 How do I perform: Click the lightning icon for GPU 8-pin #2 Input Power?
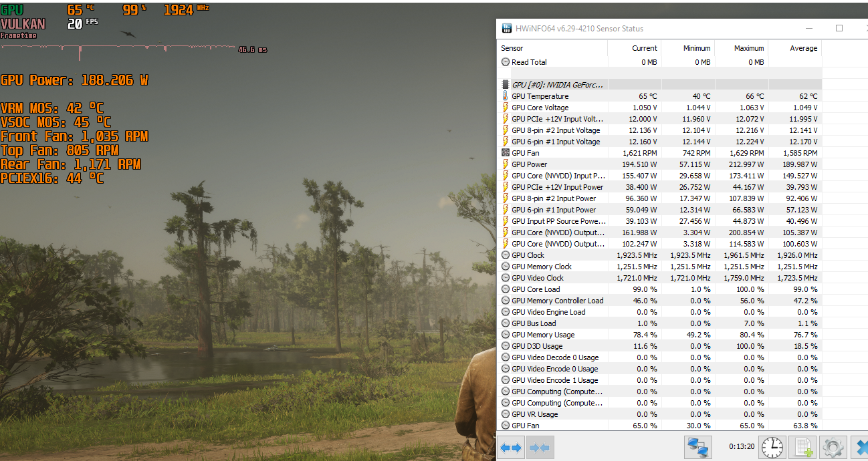[x=506, y=198]
